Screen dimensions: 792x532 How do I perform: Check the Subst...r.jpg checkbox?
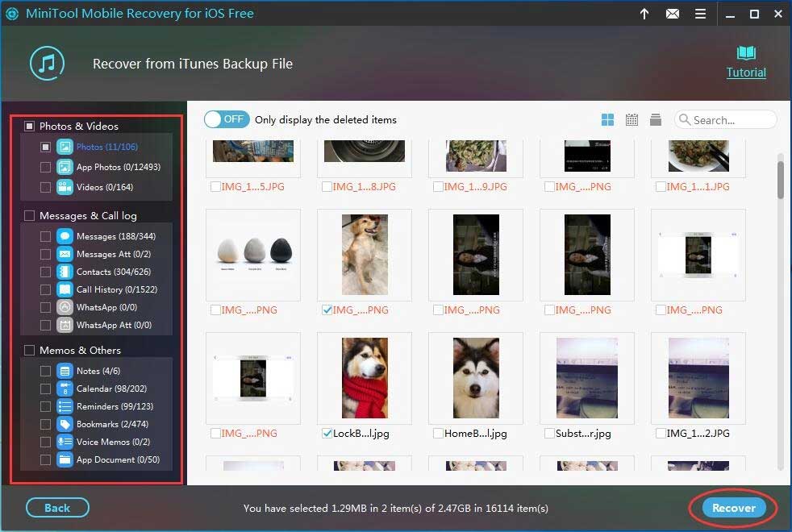click(x=549, y=433)
